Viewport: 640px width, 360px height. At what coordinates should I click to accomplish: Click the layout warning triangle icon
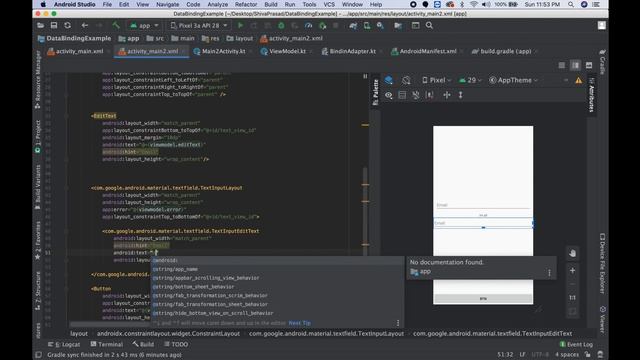pos(579,80)
